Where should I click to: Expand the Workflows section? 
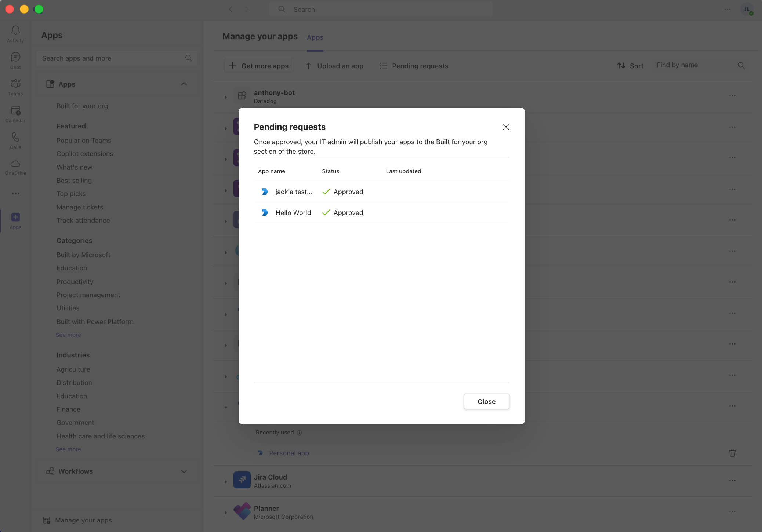117,471
